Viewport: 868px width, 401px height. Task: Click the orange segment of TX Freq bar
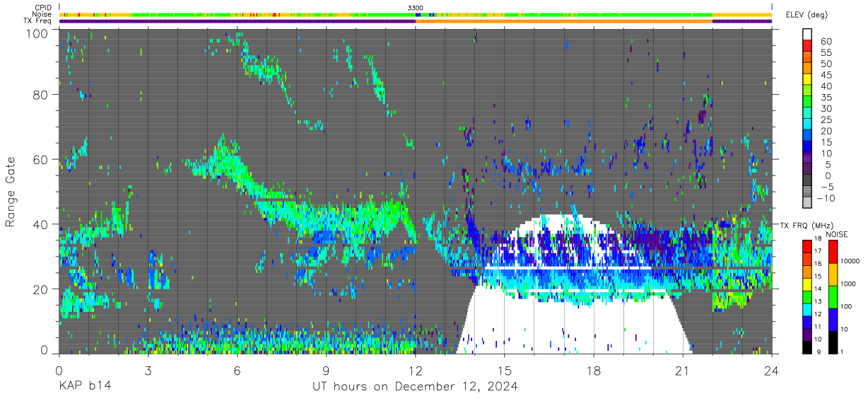[x=564, y=21]
